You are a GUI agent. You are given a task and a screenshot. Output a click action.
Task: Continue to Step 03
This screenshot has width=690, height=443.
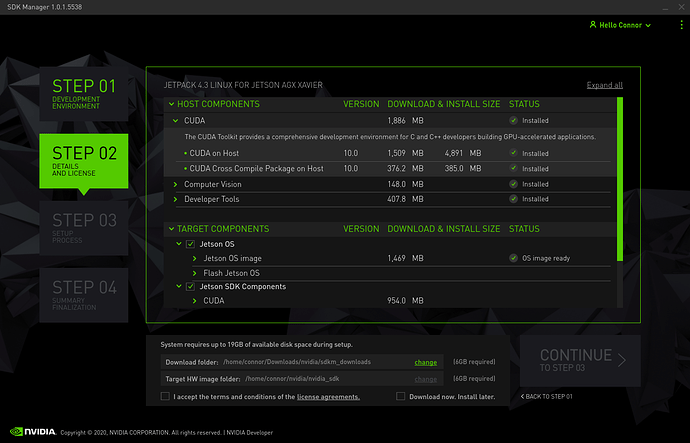pos(580,361)
